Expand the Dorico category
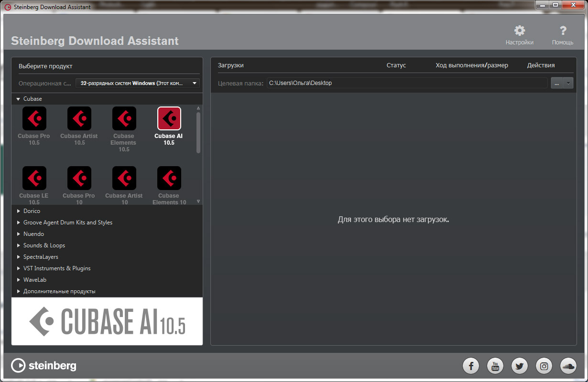The width and height of the screenshot is (588, 382). [x=18, y=211]
